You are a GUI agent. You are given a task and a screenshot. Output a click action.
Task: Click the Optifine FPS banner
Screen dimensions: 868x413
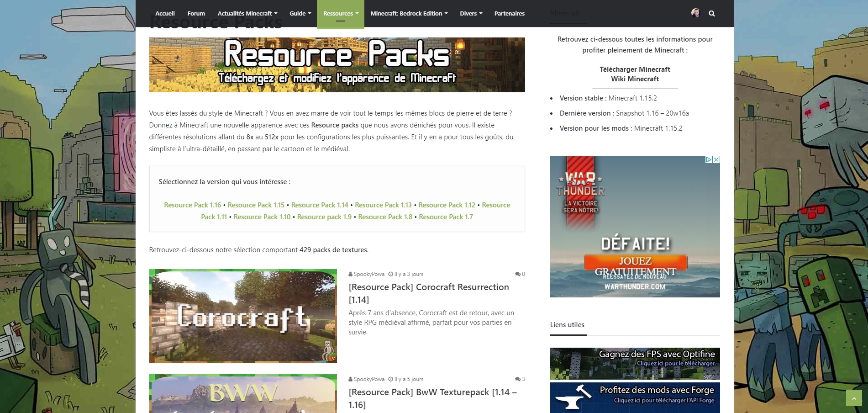tap(635, 364)
